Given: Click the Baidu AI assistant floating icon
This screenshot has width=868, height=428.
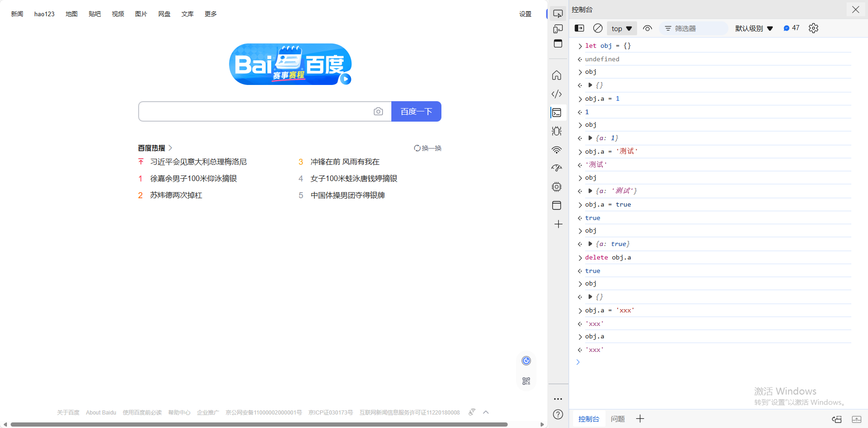Looking at the screenshot, I should pyautogui.click(x=526, y=361).
